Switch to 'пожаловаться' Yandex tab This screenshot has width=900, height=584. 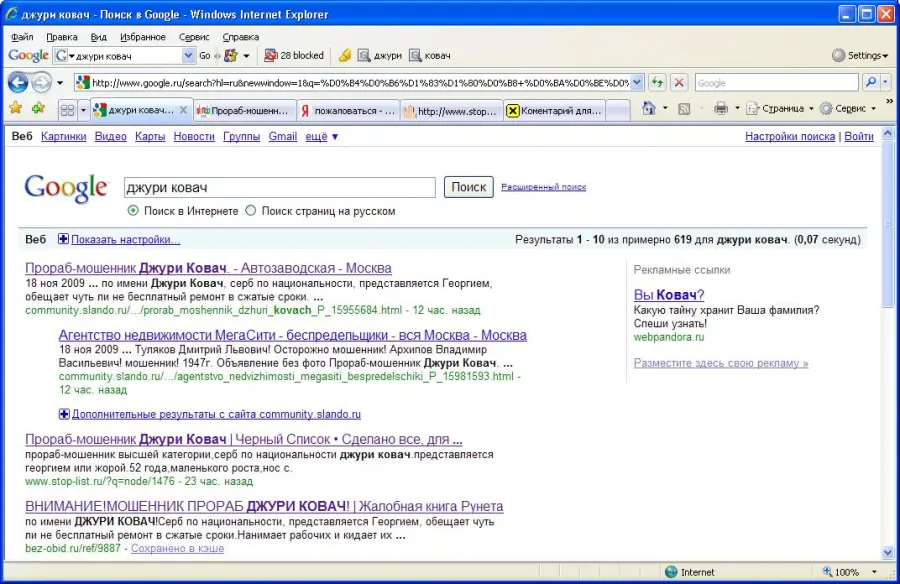point(348,110)
